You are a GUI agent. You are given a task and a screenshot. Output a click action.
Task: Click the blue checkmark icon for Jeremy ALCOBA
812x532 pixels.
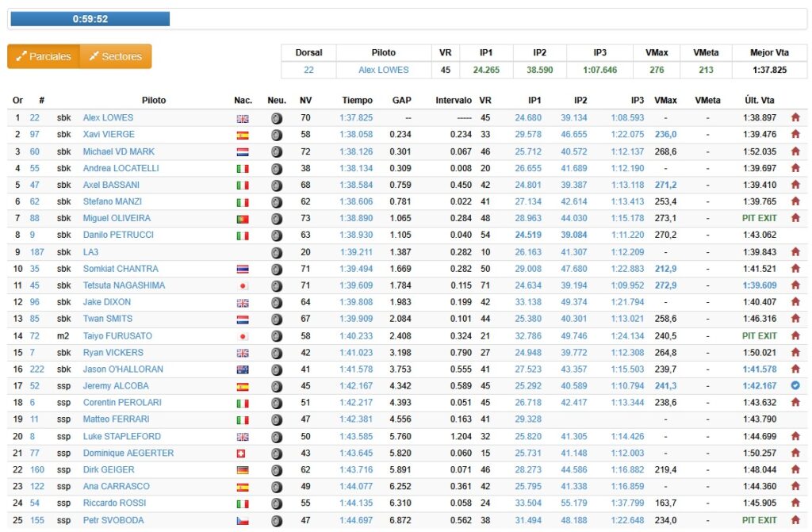click(795, 386)
